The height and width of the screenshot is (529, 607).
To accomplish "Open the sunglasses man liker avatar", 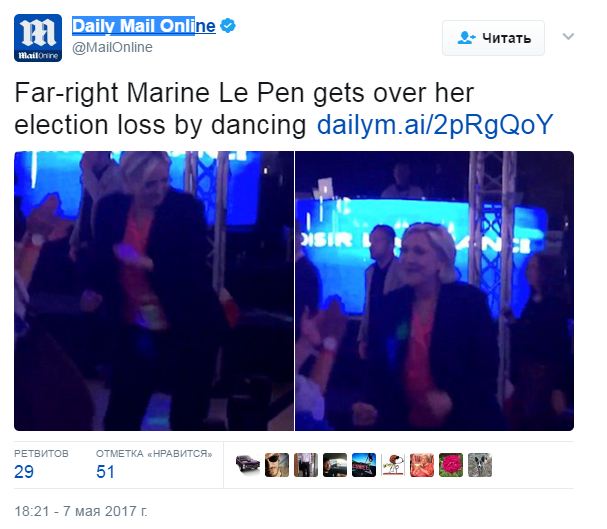I will [x=277, y=465].
